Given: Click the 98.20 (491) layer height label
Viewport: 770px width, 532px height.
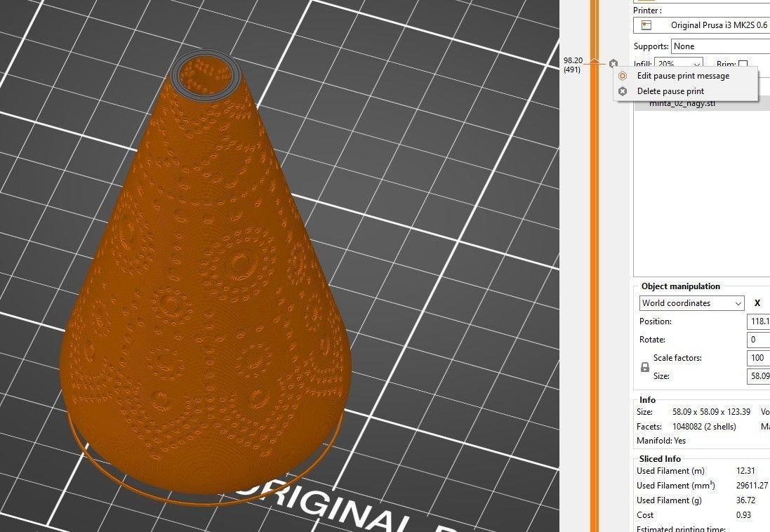Looking at the screenshot, I should pos(573,65).
